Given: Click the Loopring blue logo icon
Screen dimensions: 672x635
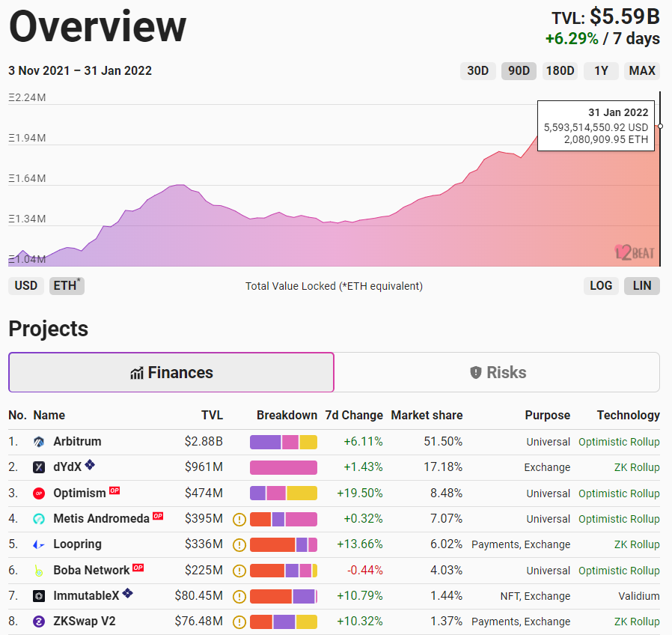Looking at the screenshot, I should [x=40, y=544].
